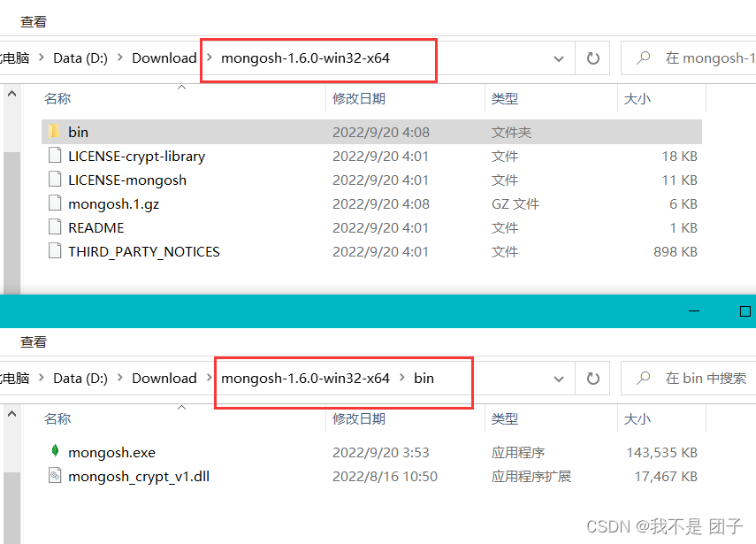Click the GZ 文件 type cell
This screenshot has height=544, width=756.
point(515,204)
